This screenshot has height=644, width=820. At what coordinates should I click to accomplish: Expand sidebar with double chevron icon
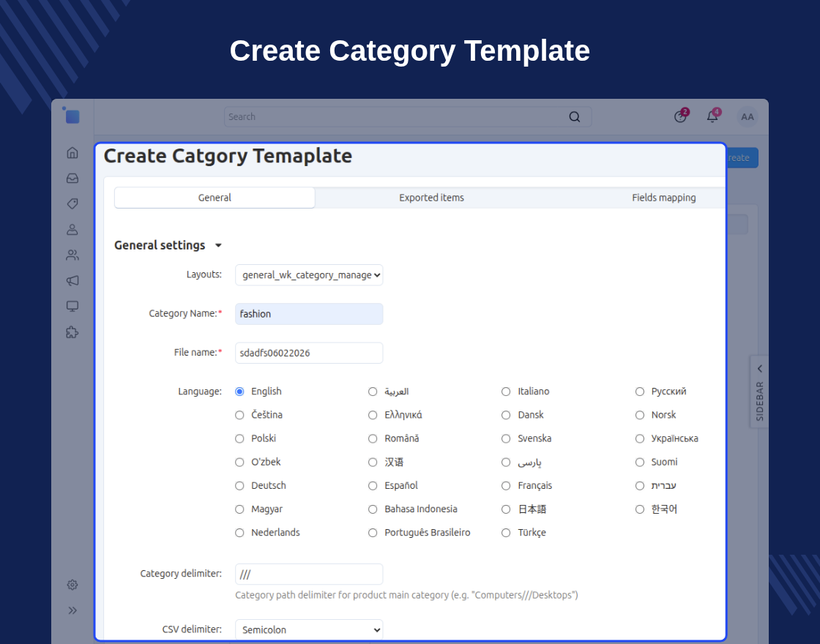[72, 610]
